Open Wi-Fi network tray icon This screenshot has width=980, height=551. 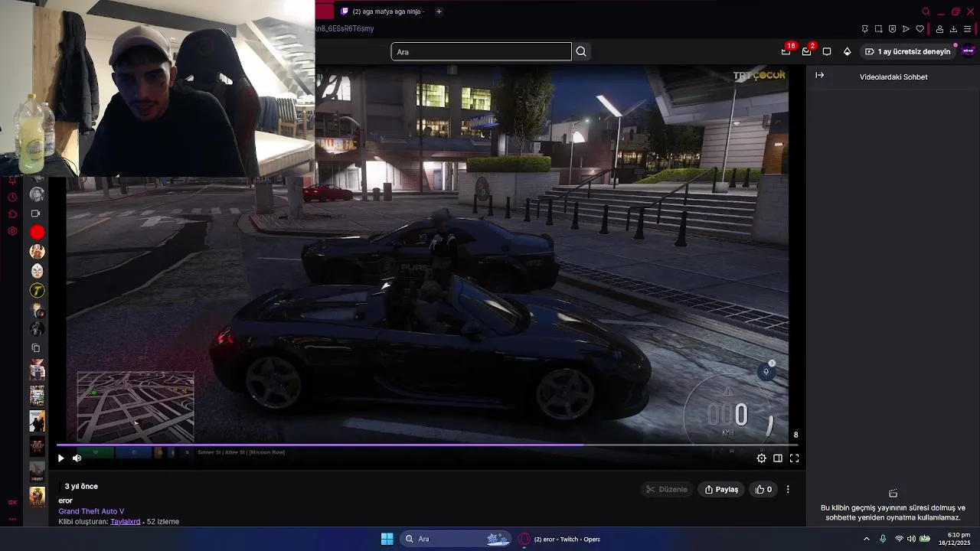pos(899,539)
